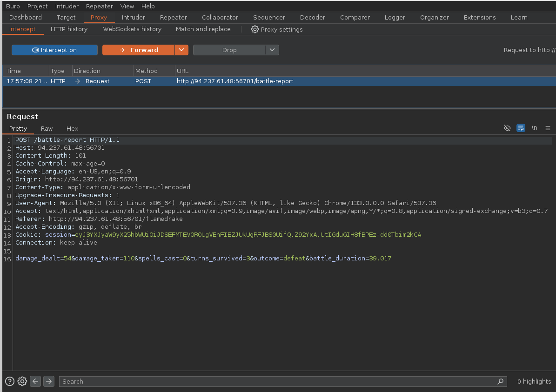Image resolution: width=556 pixels, height=392 pixels.
Task: Open the Decoder tab
Action: (x=312, y=17)
